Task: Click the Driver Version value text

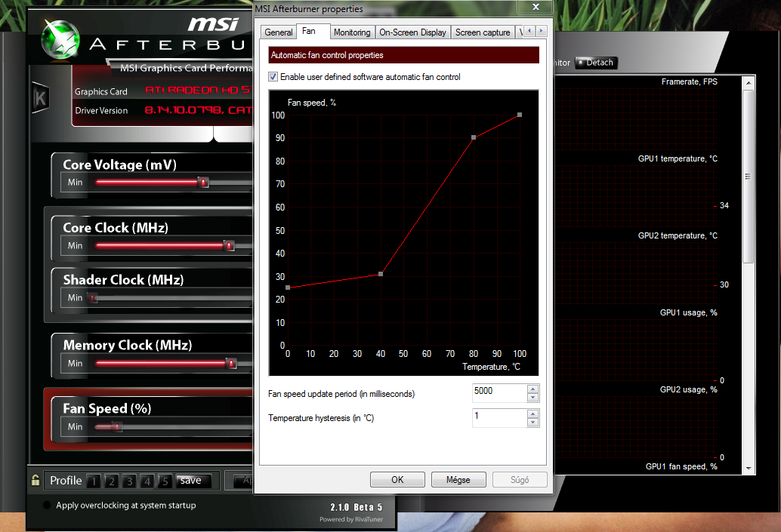Action: [x=198, y=110]
